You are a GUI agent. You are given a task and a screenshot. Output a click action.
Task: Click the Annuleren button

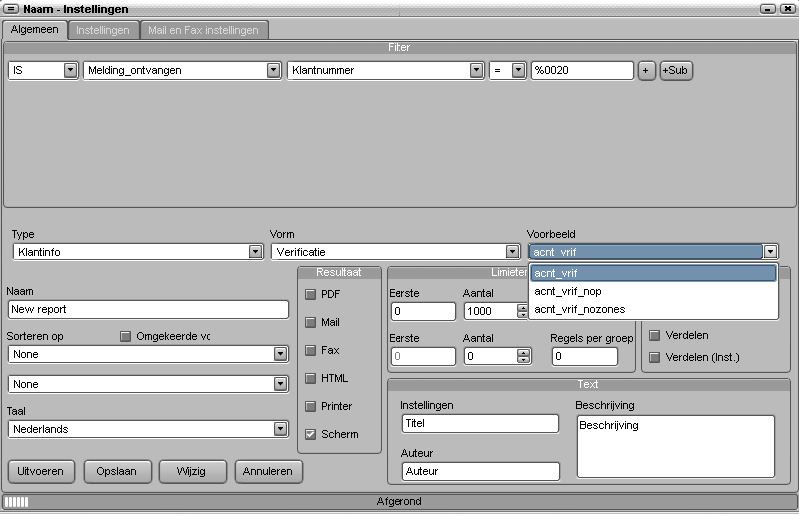[268, 471]
